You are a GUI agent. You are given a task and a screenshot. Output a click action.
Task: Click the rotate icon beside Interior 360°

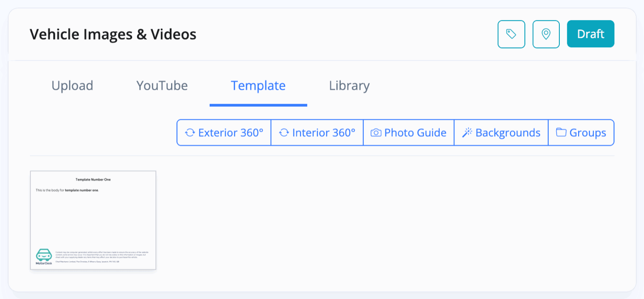coord(284,133)
